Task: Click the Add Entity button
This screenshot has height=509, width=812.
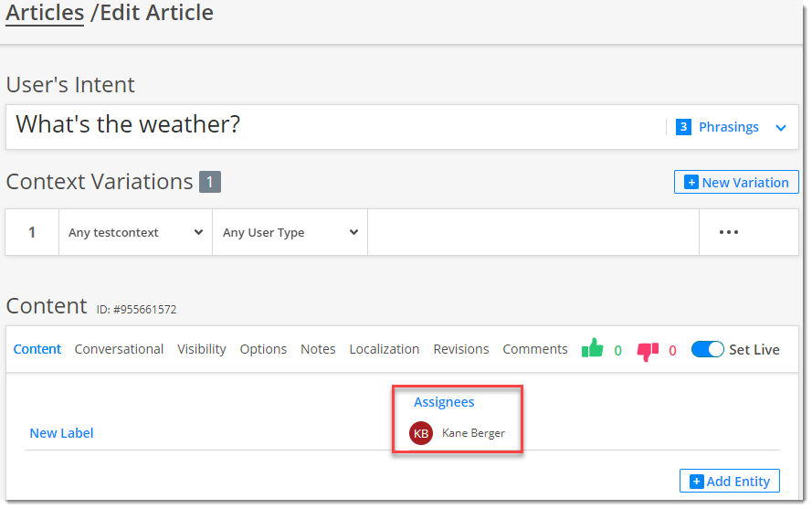Action: [x=730, y=481]
